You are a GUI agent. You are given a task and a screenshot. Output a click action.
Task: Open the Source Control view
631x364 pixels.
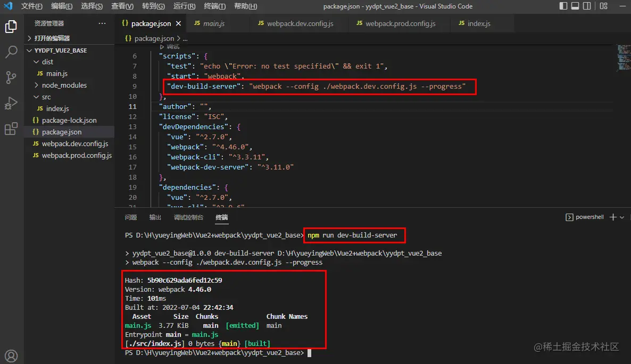tap(11, 77)
